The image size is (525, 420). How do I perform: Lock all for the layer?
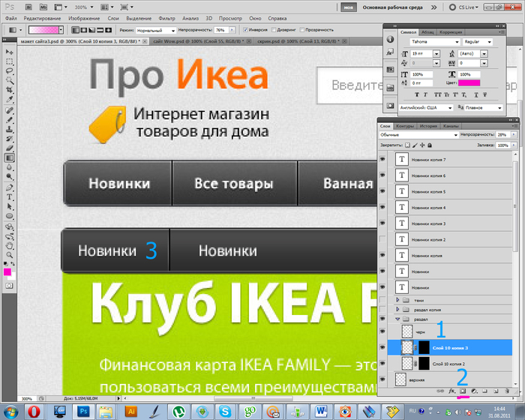430,145
